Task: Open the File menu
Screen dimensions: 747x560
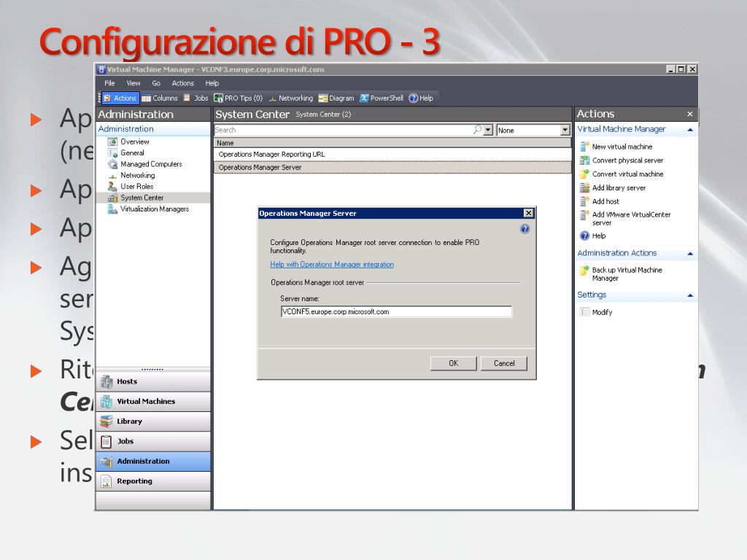Action: (x=109, y=83)
